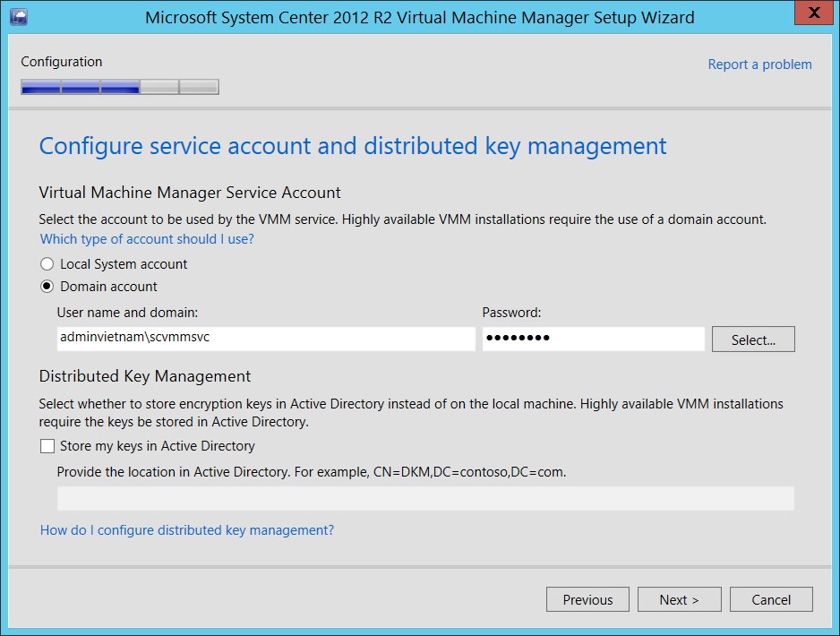
Task: Open the Report a problem link
Action: 759,64
